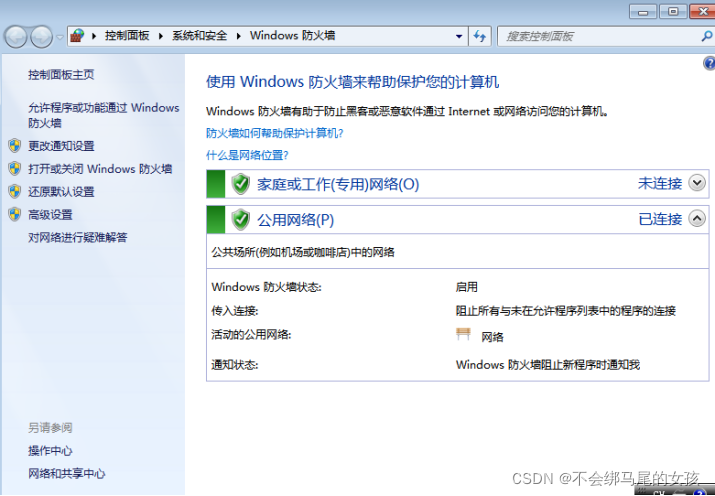Click the shield icon beside 高级设置

(x=15, y=214)
